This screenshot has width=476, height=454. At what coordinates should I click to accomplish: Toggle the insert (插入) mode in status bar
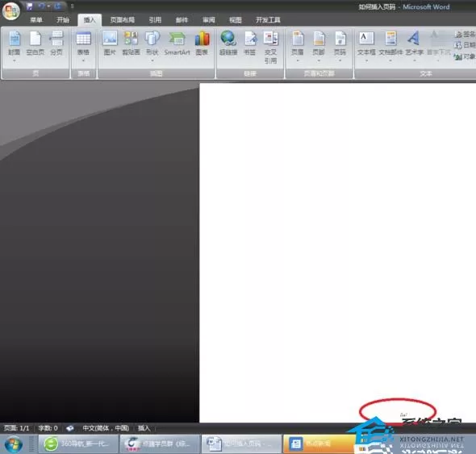(144, 428)
